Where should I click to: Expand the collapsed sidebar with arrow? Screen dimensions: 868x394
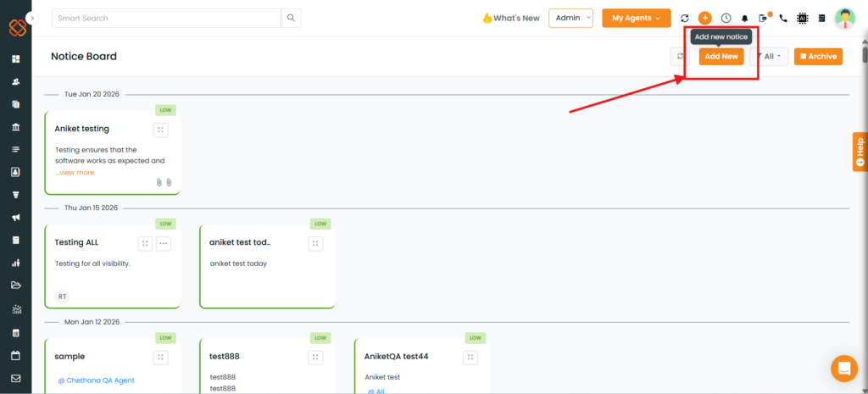(32, 18)
